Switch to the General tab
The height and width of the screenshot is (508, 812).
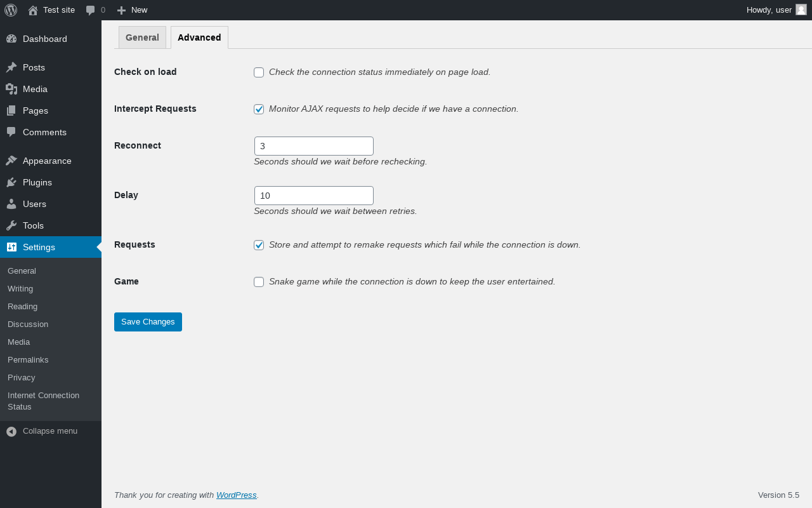click(x=142, y=37)
